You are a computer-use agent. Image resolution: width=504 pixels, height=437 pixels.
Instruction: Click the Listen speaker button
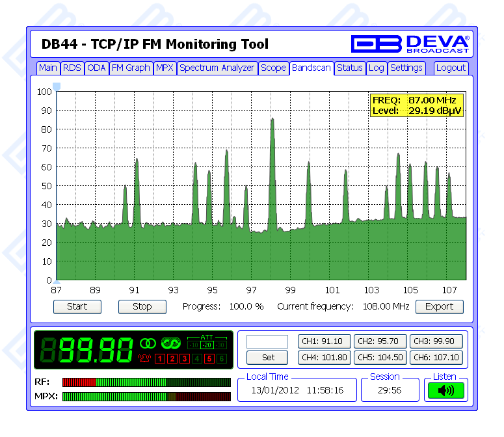(445, 391)
